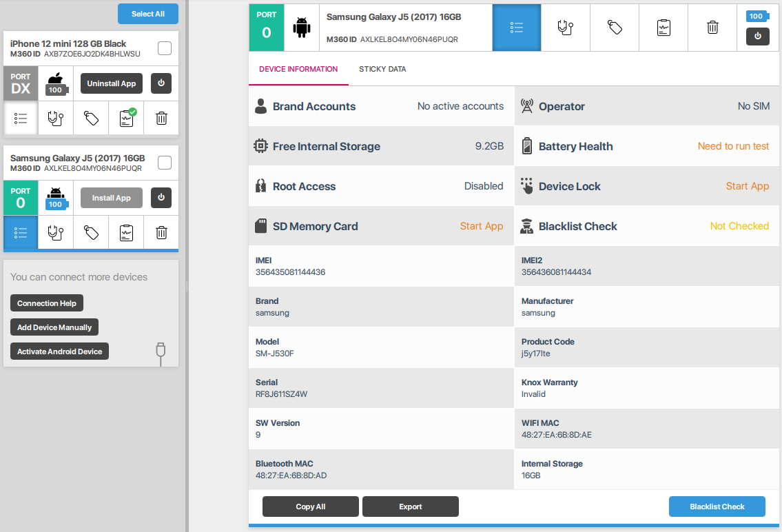Click IMEI value 356435081144436
The width and height of the screenshot is (782, 532).
coord(290,272)
